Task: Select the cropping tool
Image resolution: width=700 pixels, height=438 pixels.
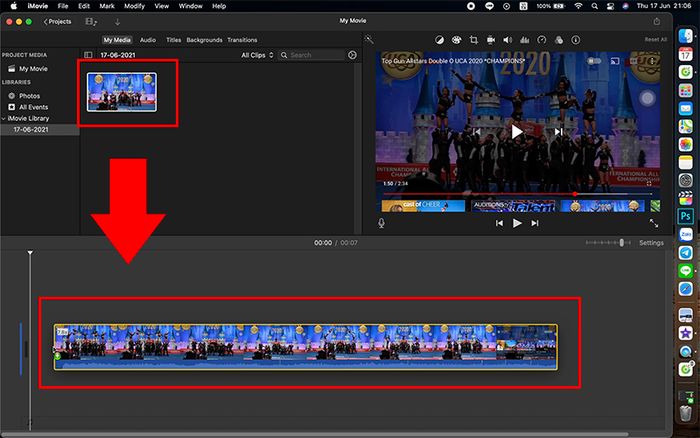Action: coord(474,40)
